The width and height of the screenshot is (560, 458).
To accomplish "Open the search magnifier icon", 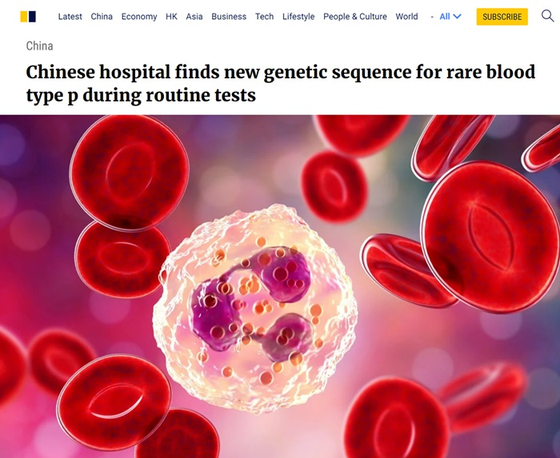I will pos(547,16).
